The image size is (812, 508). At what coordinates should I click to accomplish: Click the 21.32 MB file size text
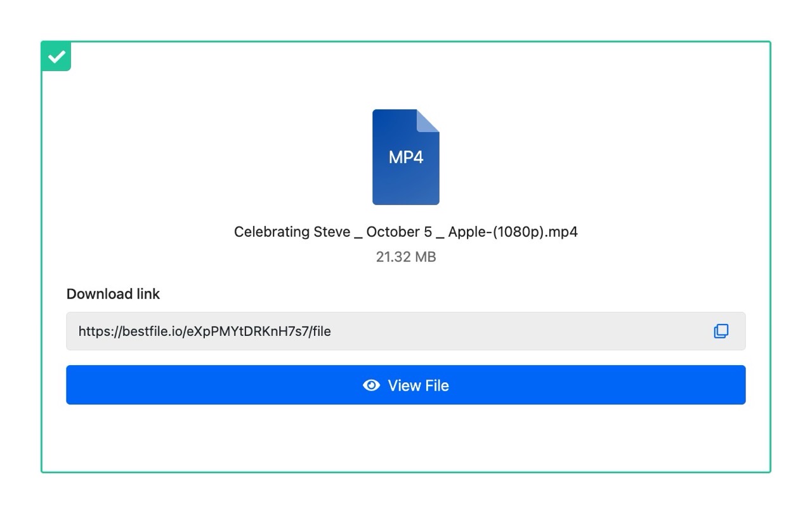click(x=406, y=257)
